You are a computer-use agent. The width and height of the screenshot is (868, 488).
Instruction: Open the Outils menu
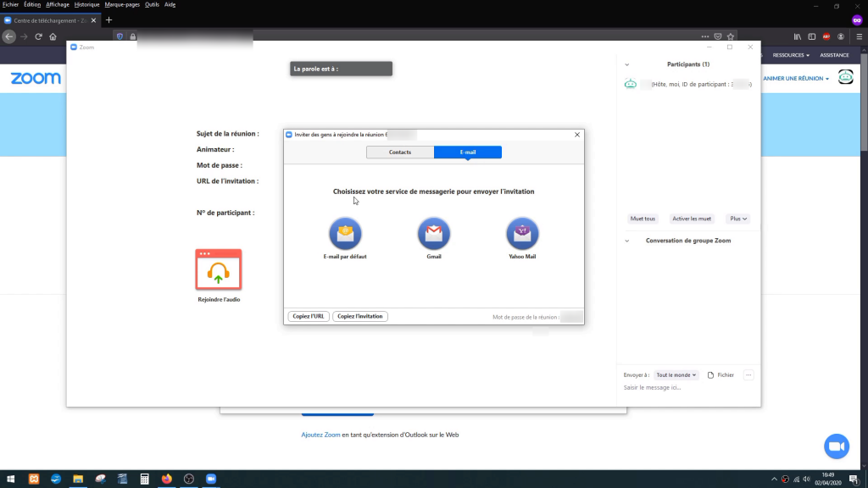[x=152, y=4]
